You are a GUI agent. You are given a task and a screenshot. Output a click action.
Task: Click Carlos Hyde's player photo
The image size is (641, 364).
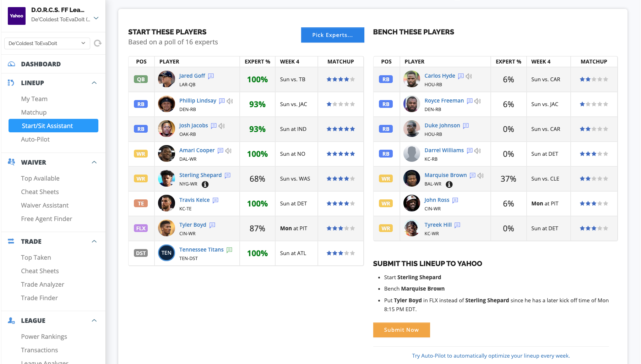tap(412, 79)
